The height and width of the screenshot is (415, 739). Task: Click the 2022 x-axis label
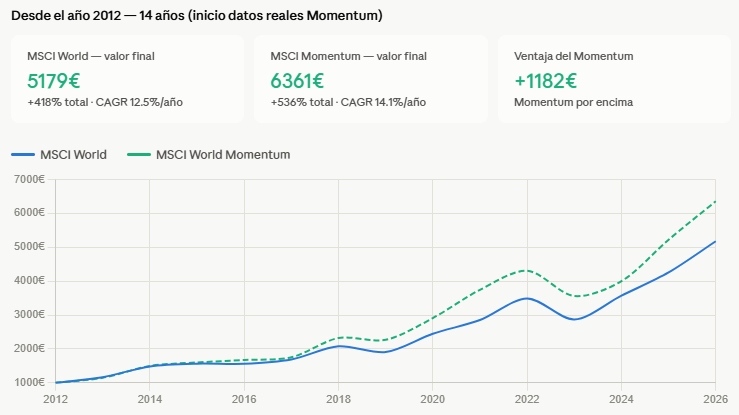point(527,399)
